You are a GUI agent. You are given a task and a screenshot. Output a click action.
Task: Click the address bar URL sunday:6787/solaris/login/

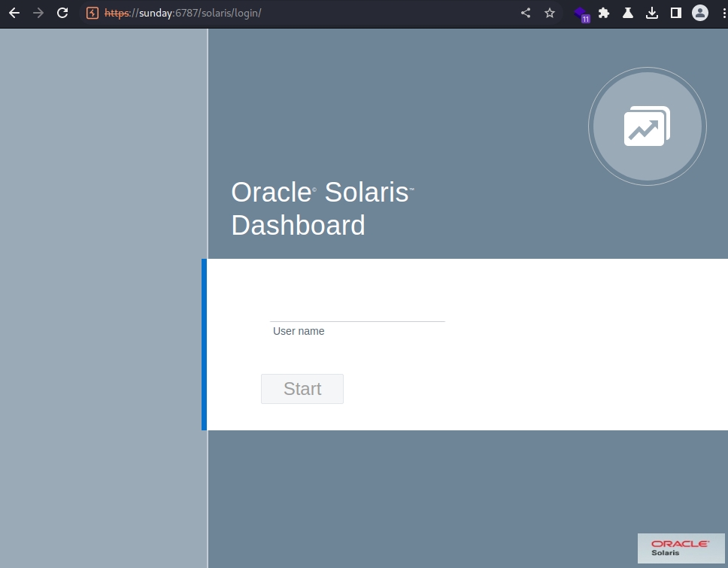183,13
